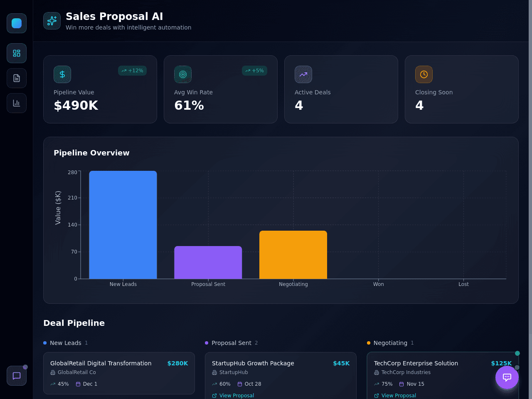Click the $45K deal value

point(341,363)
